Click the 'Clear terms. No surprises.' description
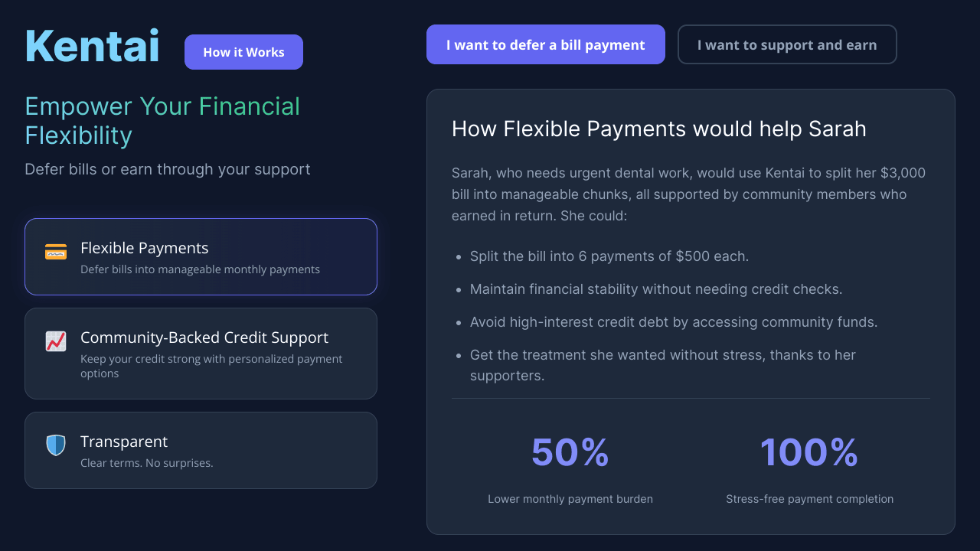980x551 pixels. pos(146,463)
